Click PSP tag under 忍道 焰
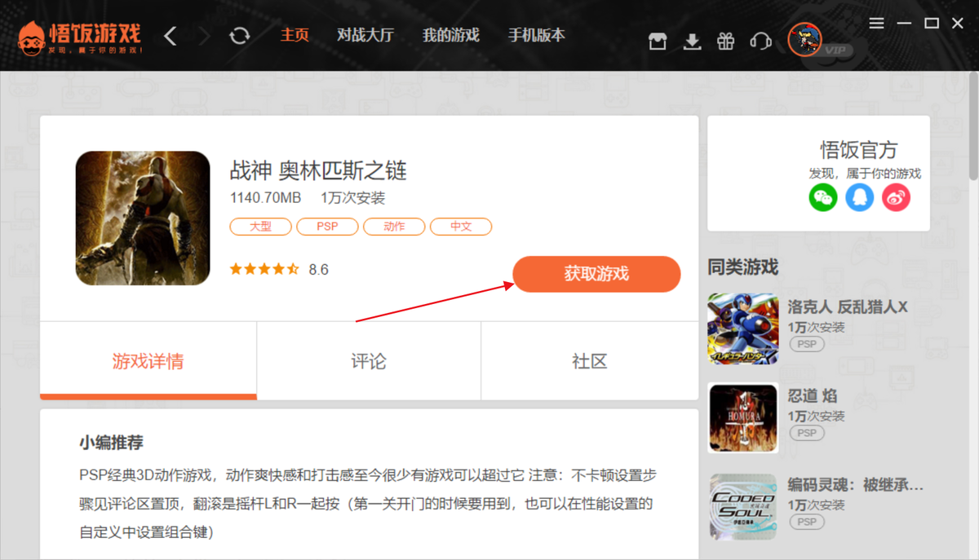 pos(807,433)
